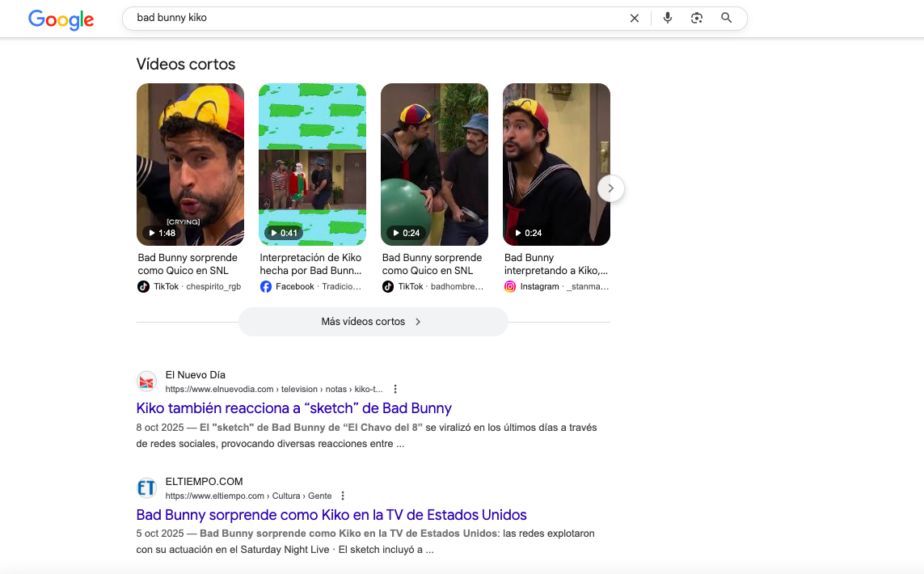Open "Interpretación de Kiko" Facebook video title
Image resolution: width=924 pixels, height=574 pixels.
[310, 264]
